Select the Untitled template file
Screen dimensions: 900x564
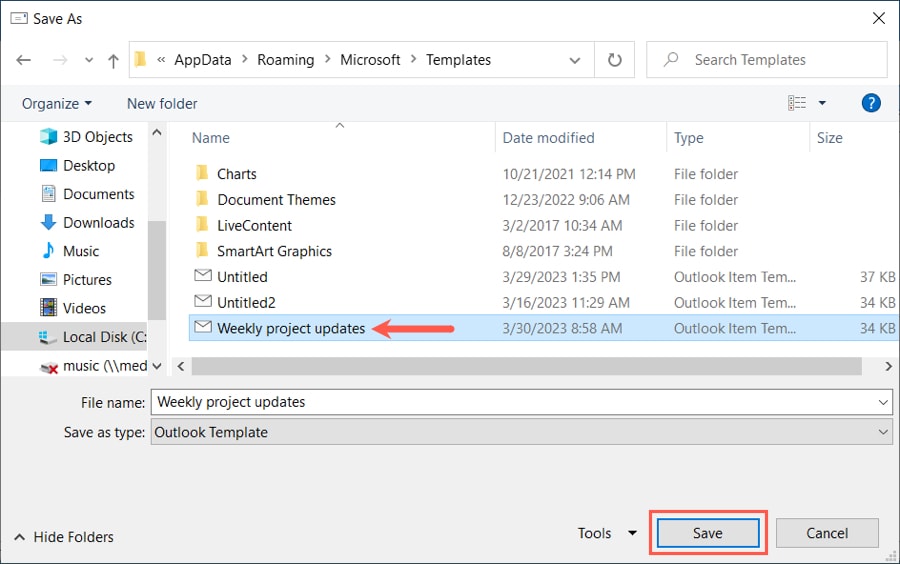coord(242,277)
